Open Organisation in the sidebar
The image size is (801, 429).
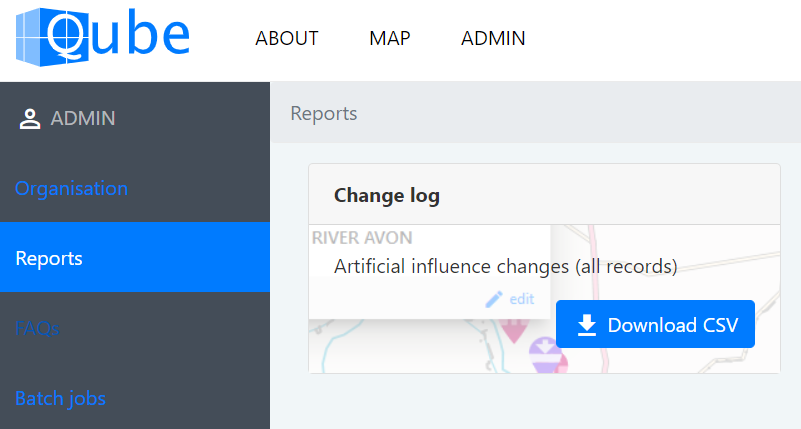(x=72, y=188)
